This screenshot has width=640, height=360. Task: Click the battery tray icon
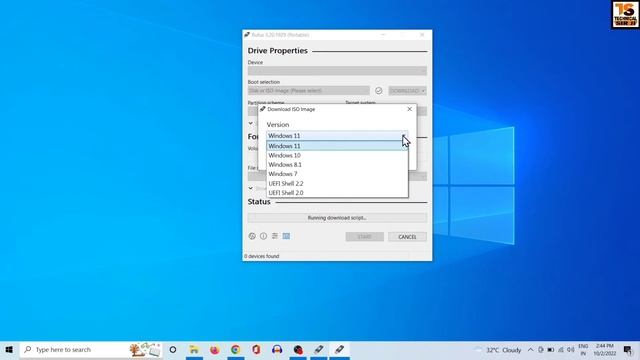(x=551, y=350)
